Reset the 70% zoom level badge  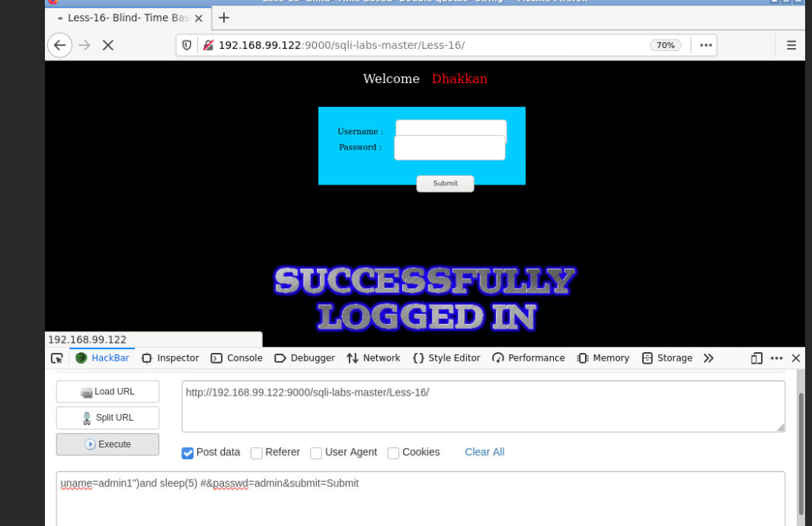coord(666,45)
